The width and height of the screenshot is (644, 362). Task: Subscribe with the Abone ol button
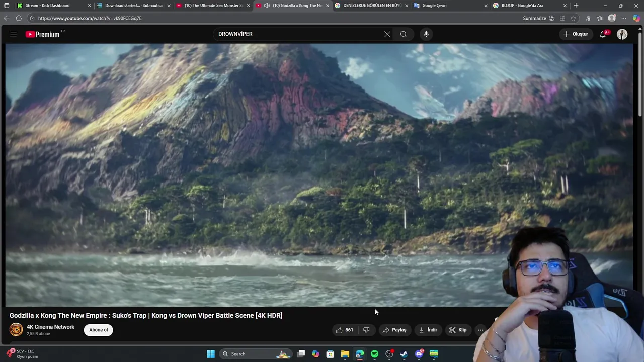coord(99,330)
